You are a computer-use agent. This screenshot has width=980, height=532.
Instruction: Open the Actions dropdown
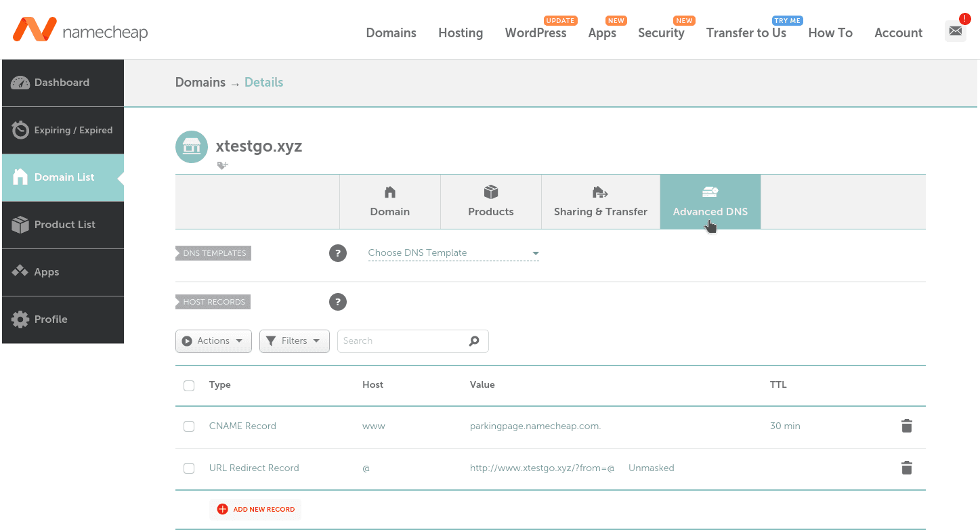click(213, 341)
